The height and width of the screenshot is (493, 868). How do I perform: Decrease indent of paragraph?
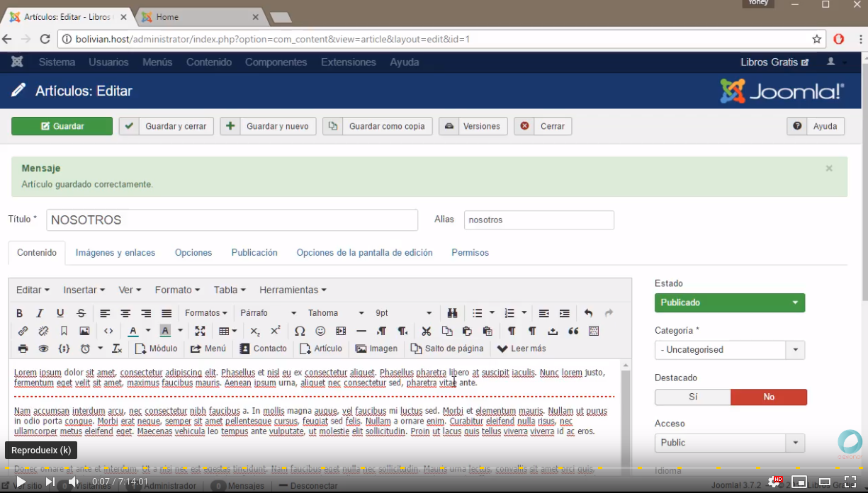click(543, 313)
